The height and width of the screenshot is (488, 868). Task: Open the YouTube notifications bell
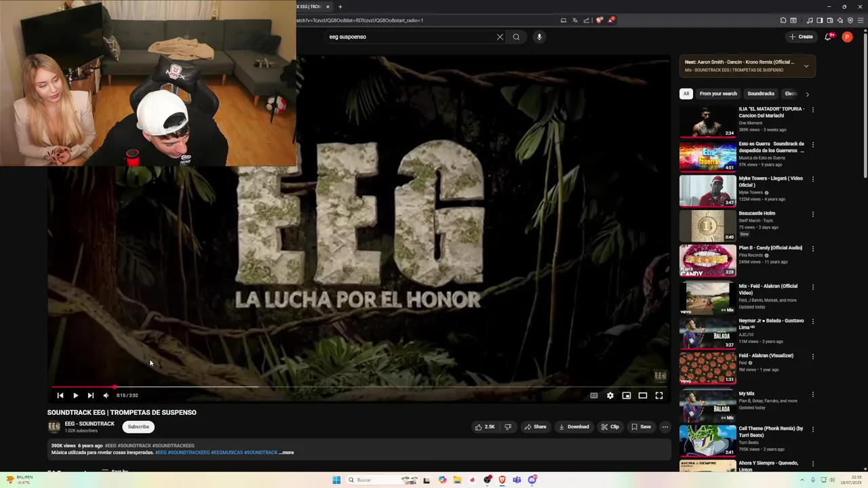828,37
